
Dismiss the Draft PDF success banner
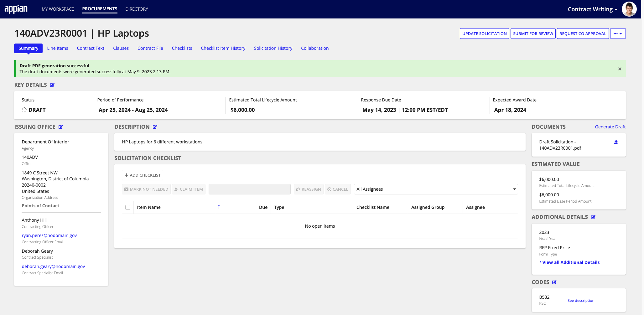click(620, 69)
